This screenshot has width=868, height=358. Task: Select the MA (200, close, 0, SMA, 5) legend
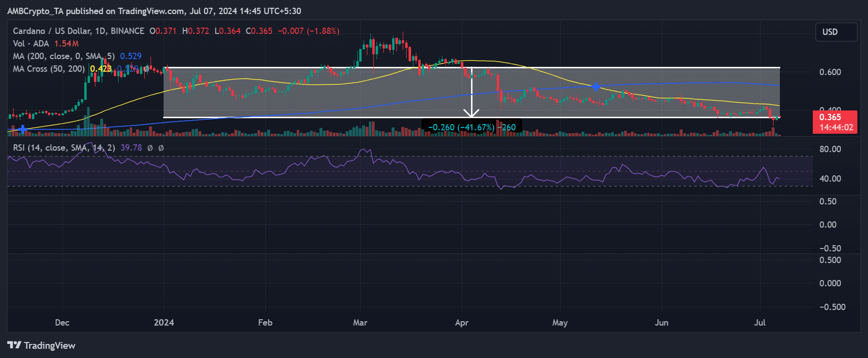point(64,56)
